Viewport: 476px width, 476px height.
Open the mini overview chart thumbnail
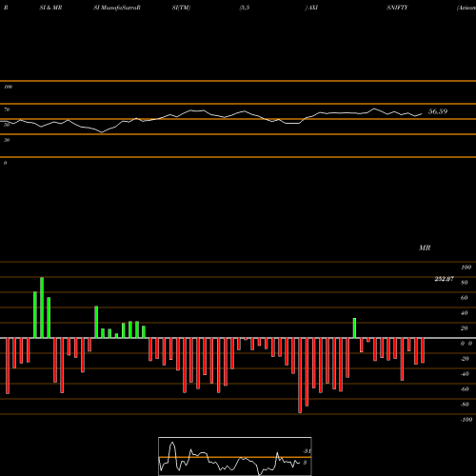(x=235, y=456)
